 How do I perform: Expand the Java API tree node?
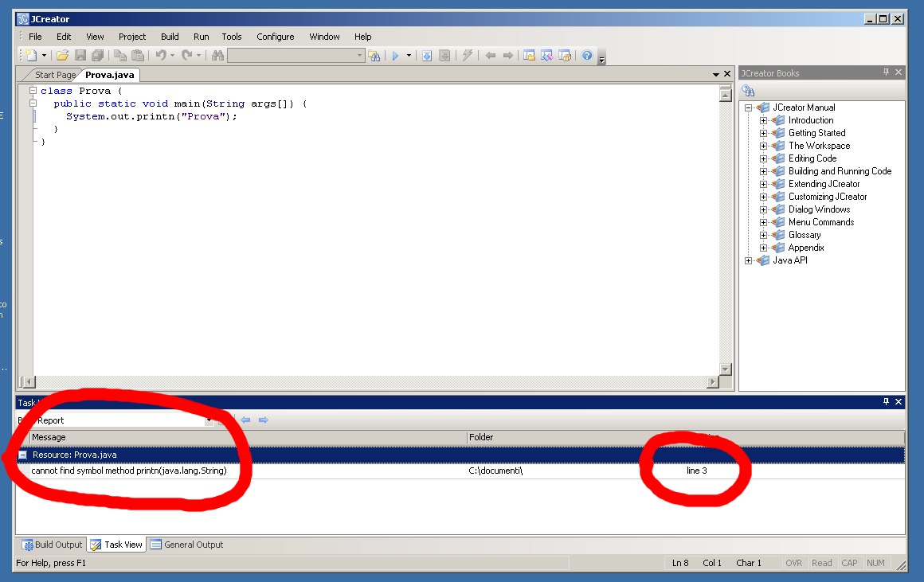click(x=749, y=260)
